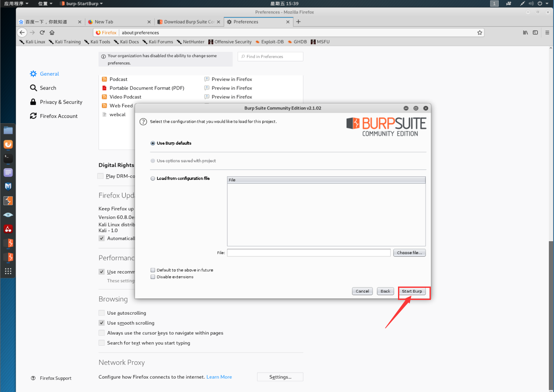Click Back in the Burp dialog
The image size is (554, 392).
[x=385, y=291]
